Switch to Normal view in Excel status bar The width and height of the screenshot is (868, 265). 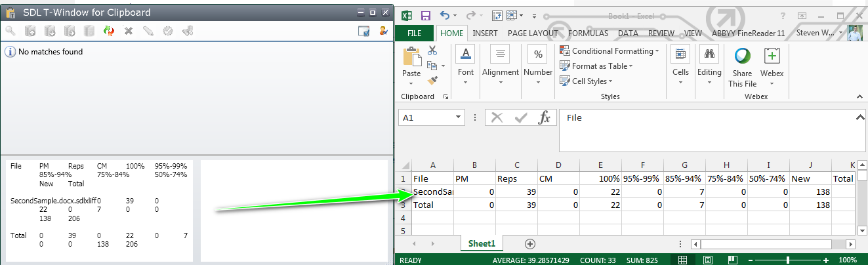684,260
